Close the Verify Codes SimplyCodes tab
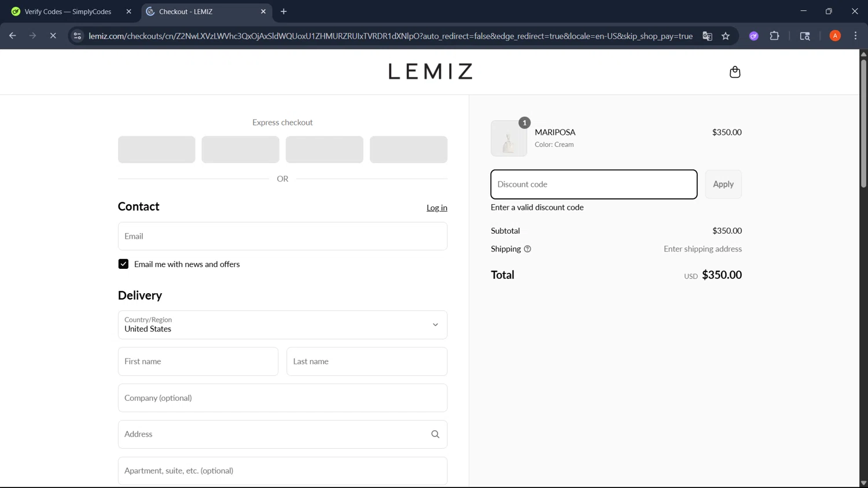The image size is (868, 488). [x=128, y=12]
